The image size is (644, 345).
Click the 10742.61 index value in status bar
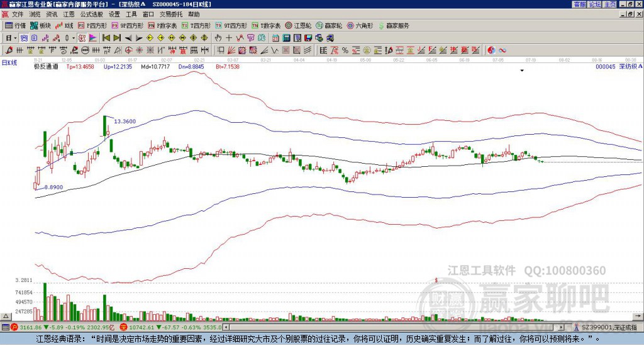click(140, 327)
